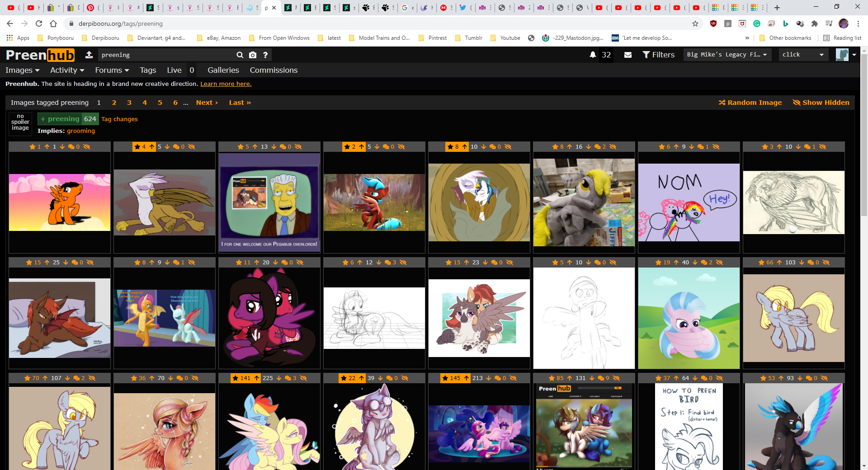Open comments on the 12-upvote sketch image

[390, 263]
